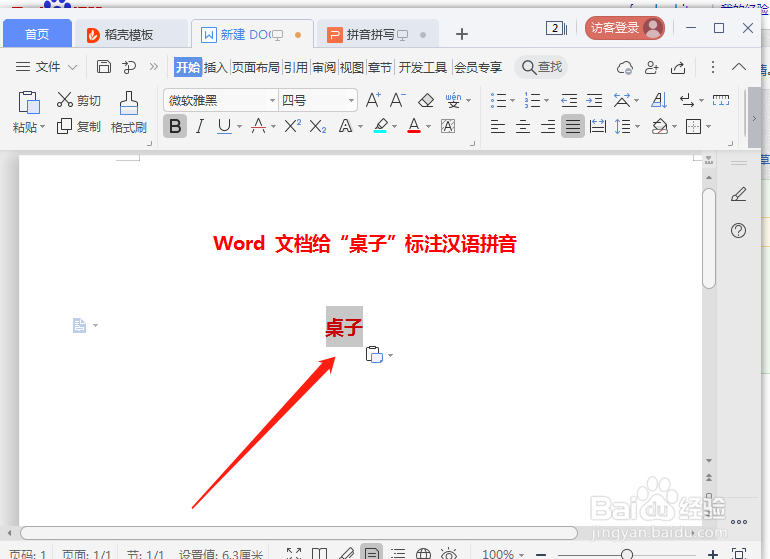The width and height of the screenshot is (770, 559).
Task: Open the 稻壳模板 tab
Action: coord(131,34)
